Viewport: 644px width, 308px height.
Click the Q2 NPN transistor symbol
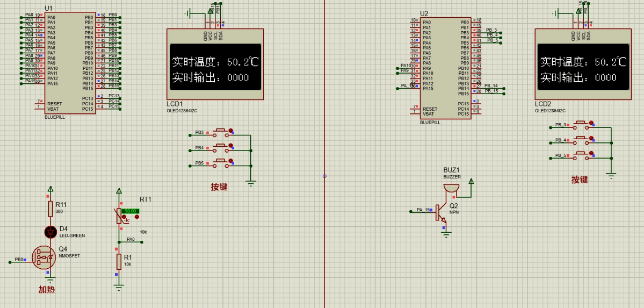[x=440, y=212]
